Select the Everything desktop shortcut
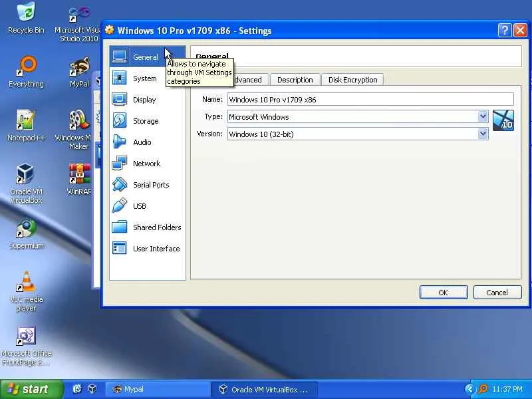The image size is (532, 399). click(x=26, y=72)
